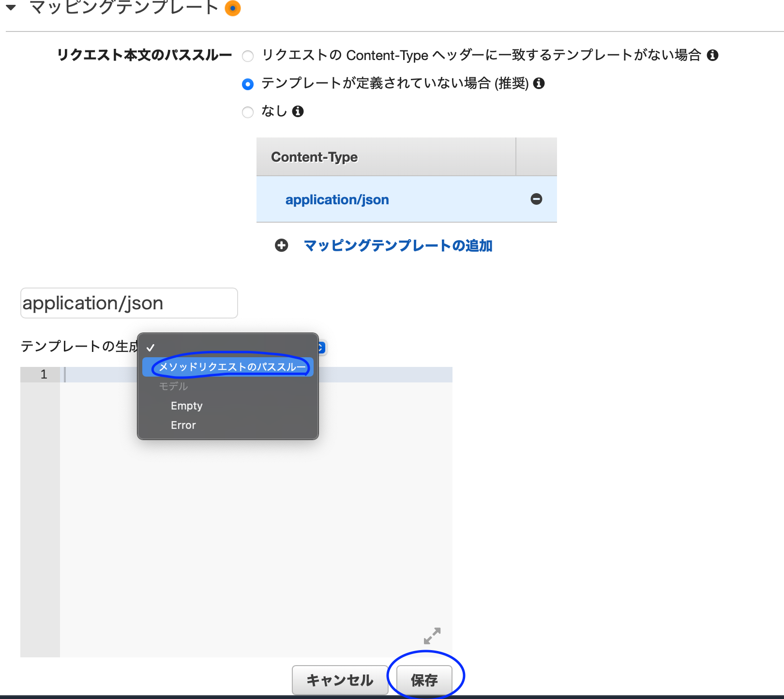Select Error from the model dropdown
784x699 pixels.
[183, 425]
